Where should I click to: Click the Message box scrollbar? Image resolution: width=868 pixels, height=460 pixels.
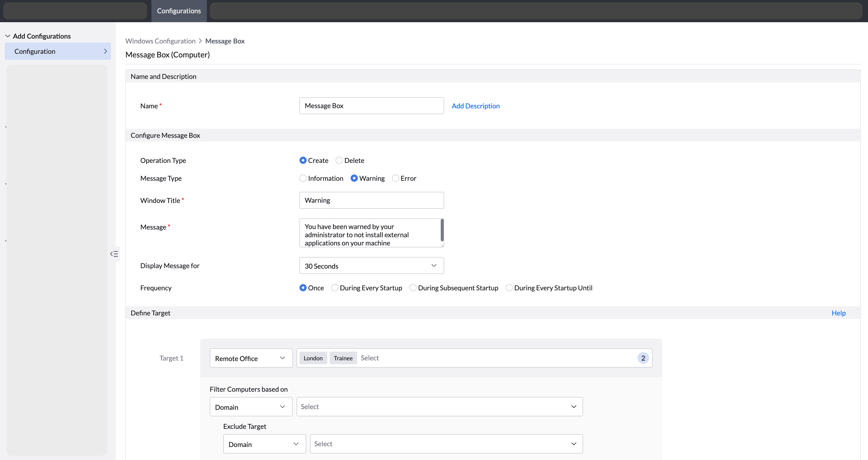pyautogui.click(x=442, y=230)
